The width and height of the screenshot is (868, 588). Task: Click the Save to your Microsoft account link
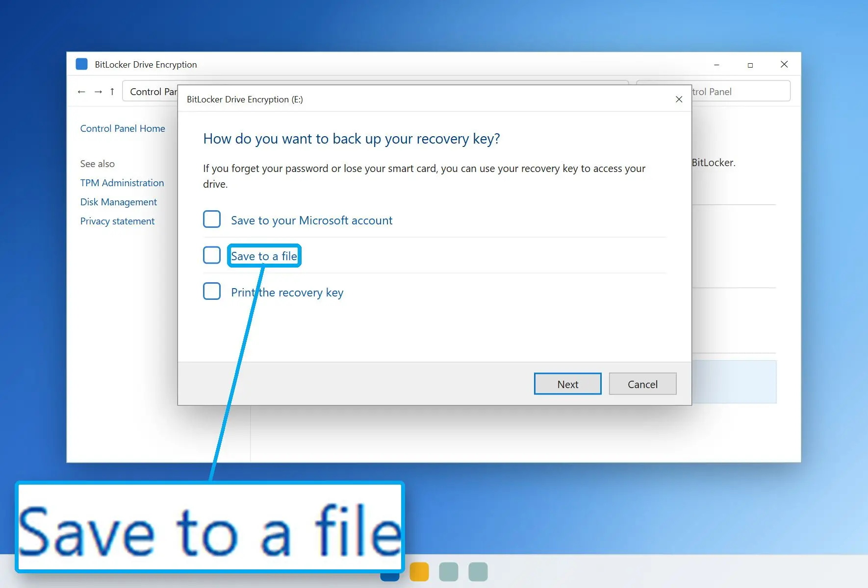tap(311, 220)
